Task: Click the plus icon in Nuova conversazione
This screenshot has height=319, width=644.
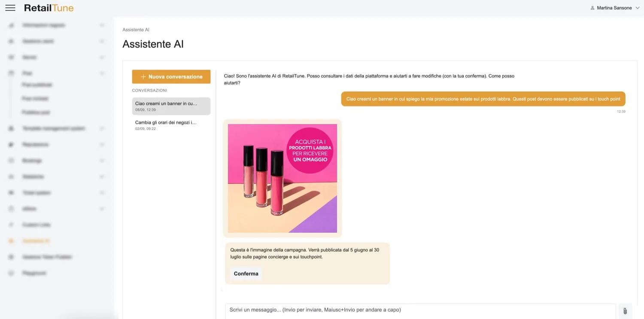Action: 143,76
